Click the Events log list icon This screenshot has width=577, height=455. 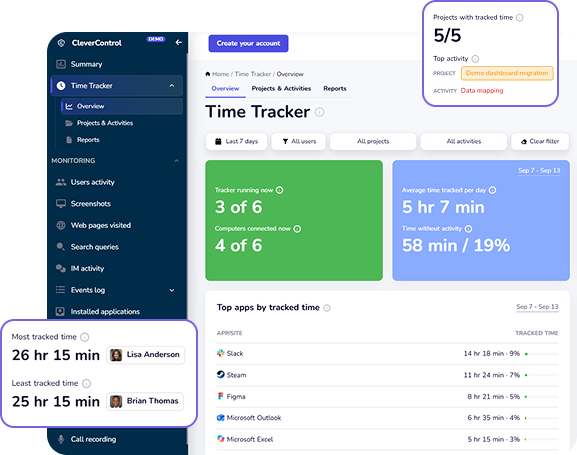tap(60, 290)
